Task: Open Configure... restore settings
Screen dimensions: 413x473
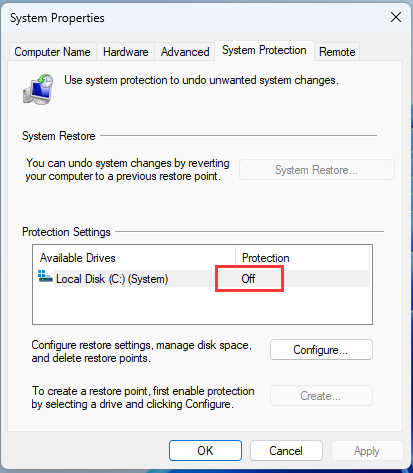Action: 321,350
